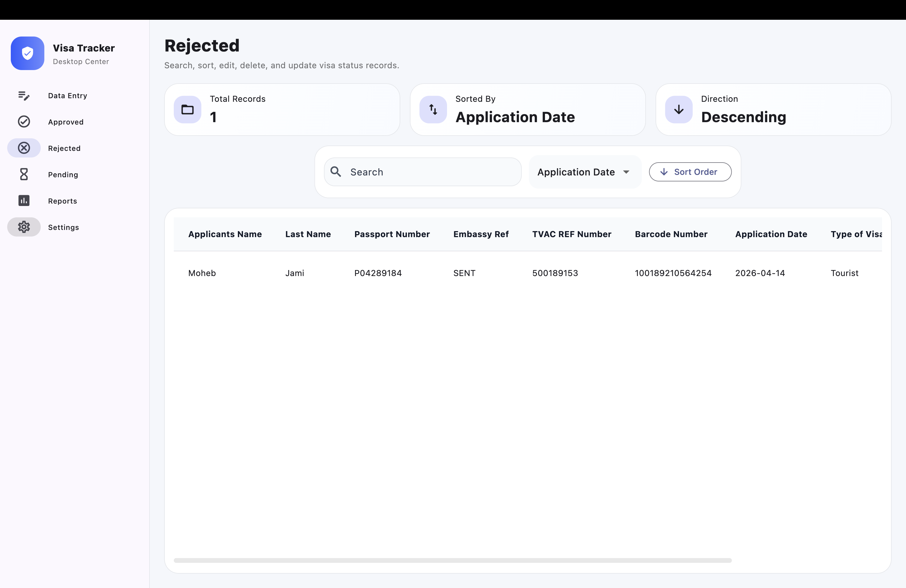This screenshot has height=588, width=906.
Task: Click the Rejected X-circle icon
Action: (24, 148)
